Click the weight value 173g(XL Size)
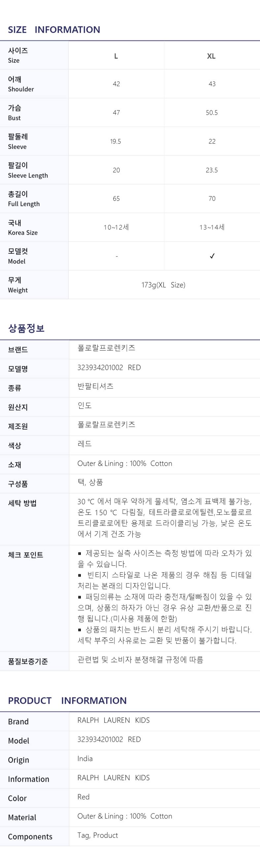This screenshot has width=260, height=868. (163, 285)
